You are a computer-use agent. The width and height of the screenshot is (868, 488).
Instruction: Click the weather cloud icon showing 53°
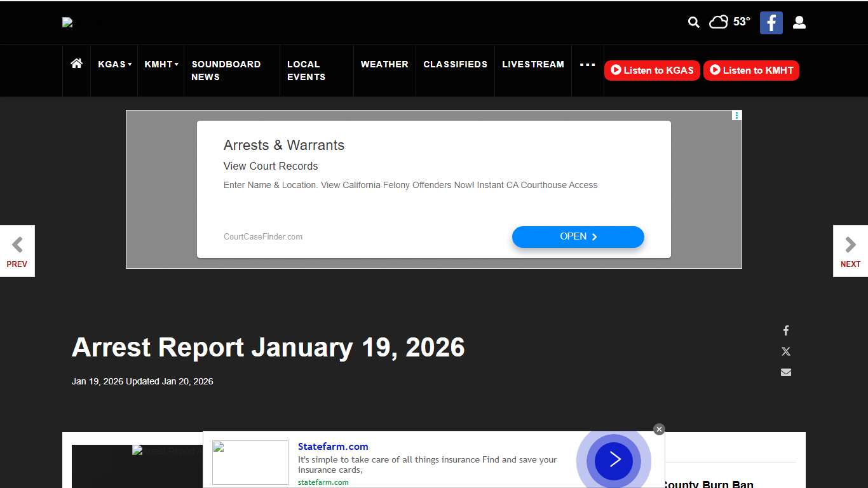[719, 22]
